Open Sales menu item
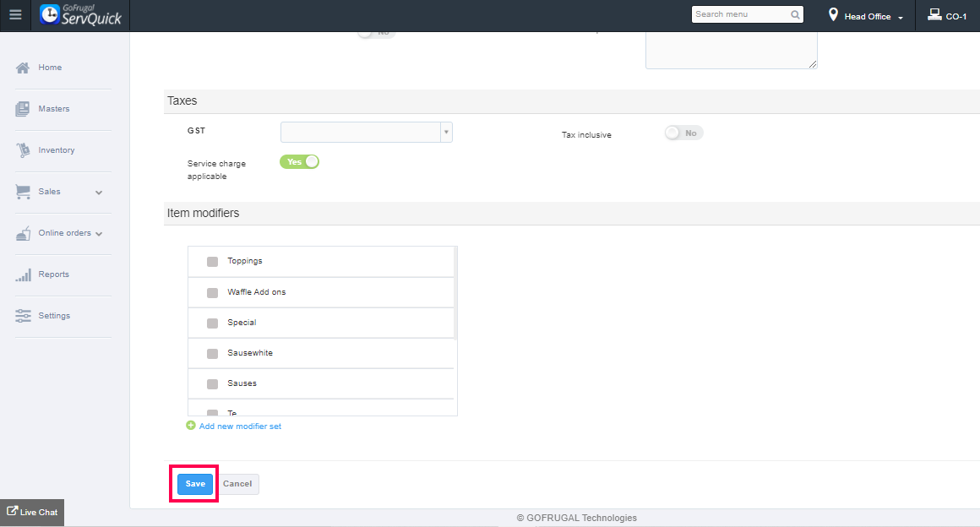The image size is (980, 527). coord(49,192)
